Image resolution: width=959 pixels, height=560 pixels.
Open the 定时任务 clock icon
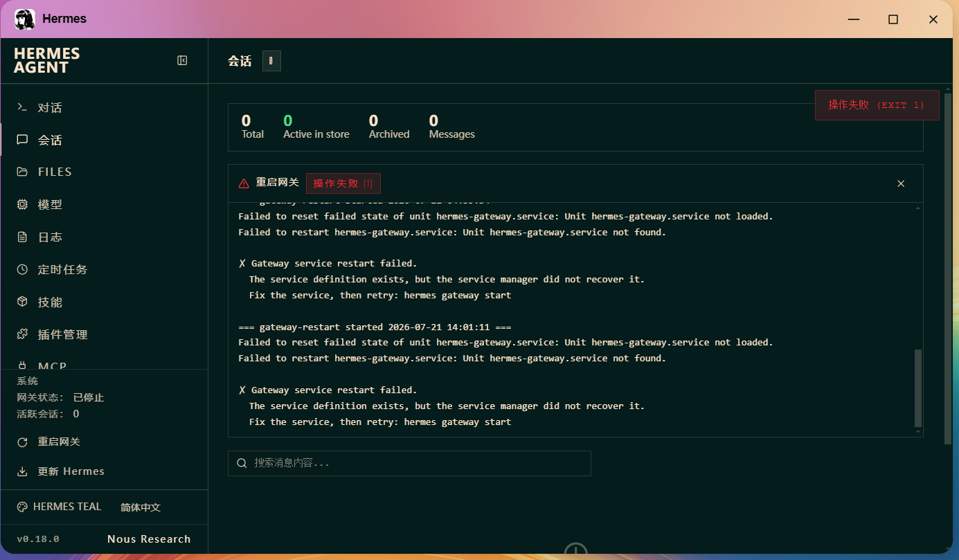pos(22,269)
